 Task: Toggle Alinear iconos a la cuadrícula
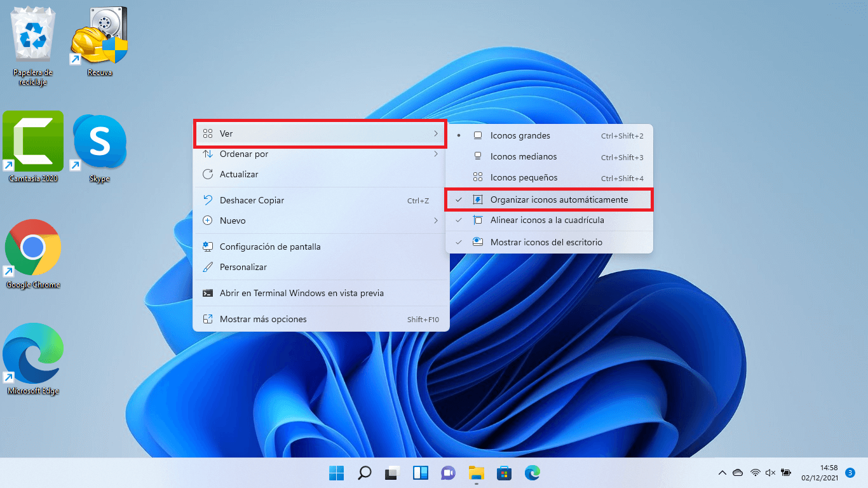(x=549, y=220)
